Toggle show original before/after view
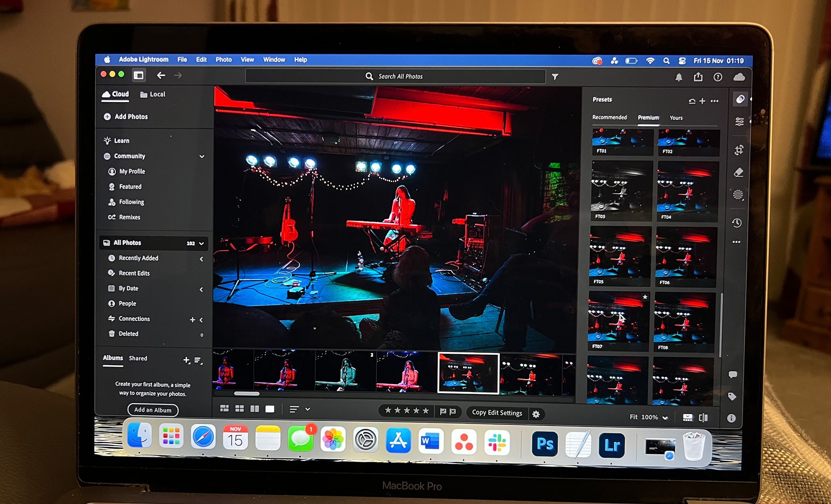 click(x=703, y=418)
